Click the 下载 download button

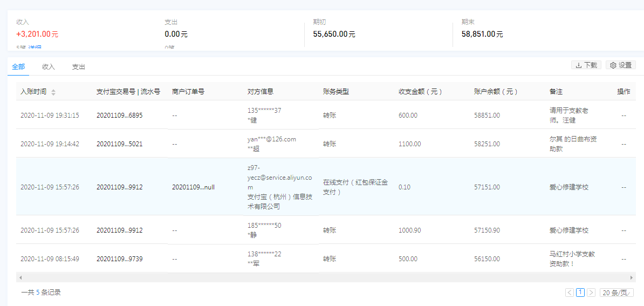[x=586, y=65]
